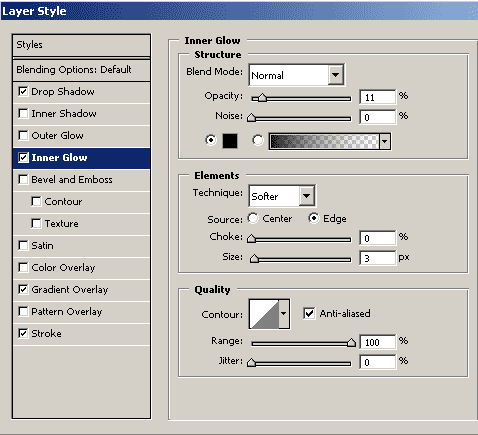Click the Noise value field
The image size is (478, 435).
pyautogui.click(x=378, y=117)
